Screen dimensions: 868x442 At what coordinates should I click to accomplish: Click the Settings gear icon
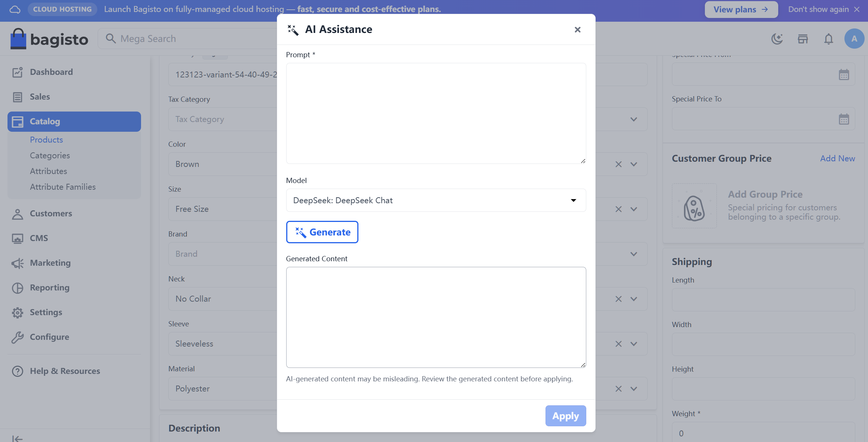18,313
